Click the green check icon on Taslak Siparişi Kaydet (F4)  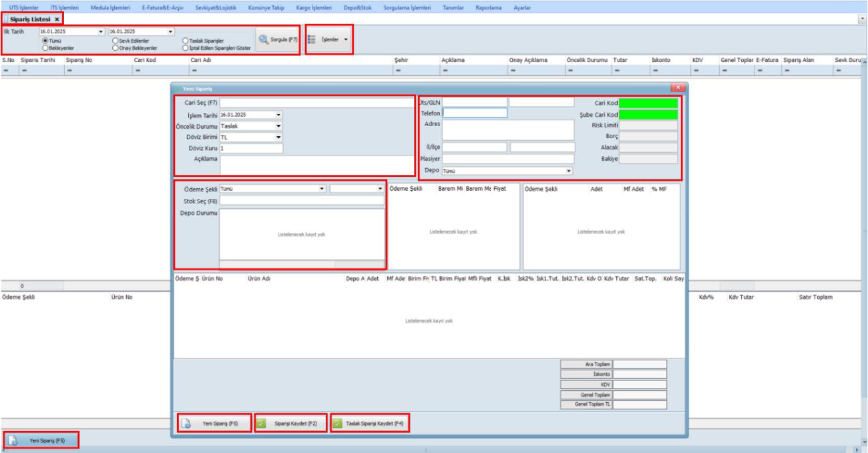338,423
